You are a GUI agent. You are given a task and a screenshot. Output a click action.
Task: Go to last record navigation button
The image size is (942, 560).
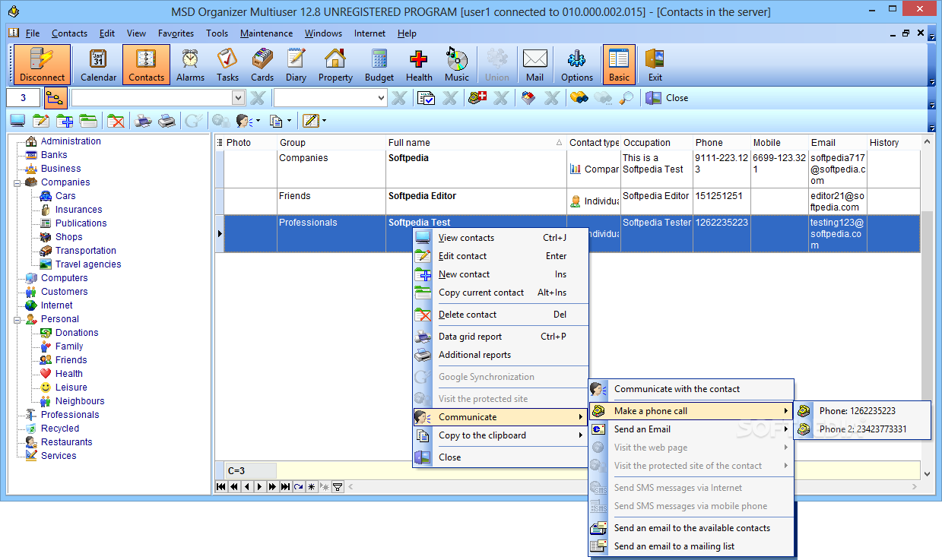285,487
